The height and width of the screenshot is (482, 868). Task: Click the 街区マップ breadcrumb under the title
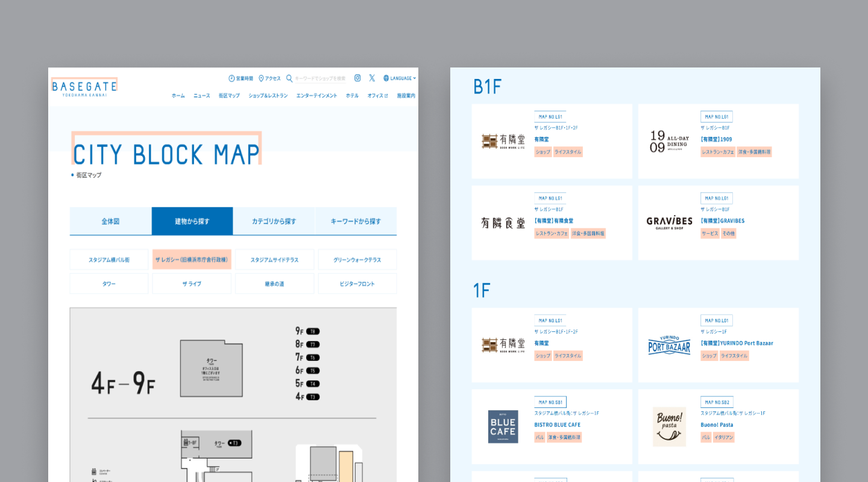pyautogui.click(x=89, y=175)
